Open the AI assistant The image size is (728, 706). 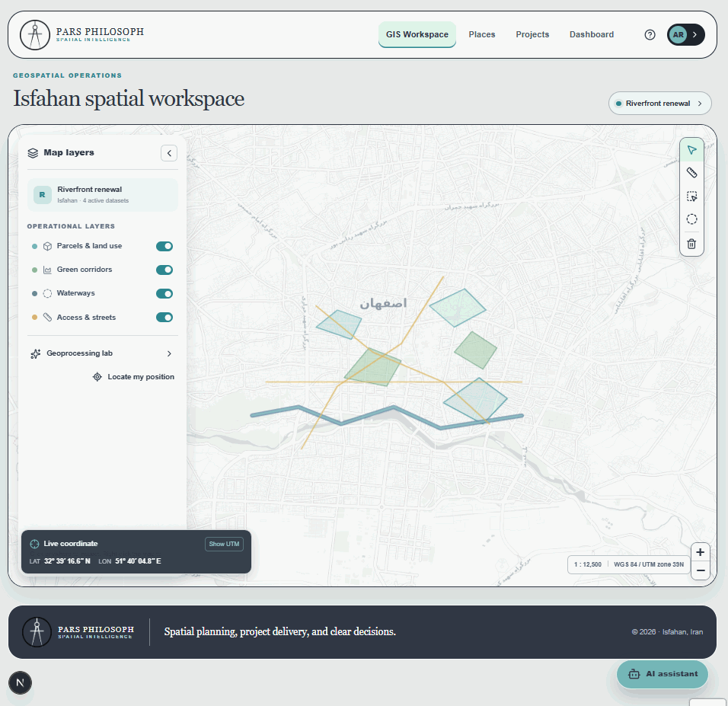coord(662,674)
